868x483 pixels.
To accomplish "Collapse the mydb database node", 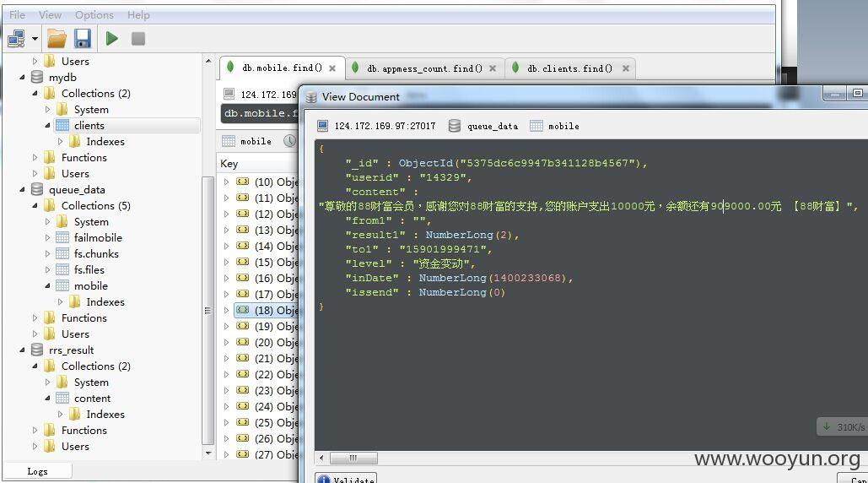I will 23,77.
